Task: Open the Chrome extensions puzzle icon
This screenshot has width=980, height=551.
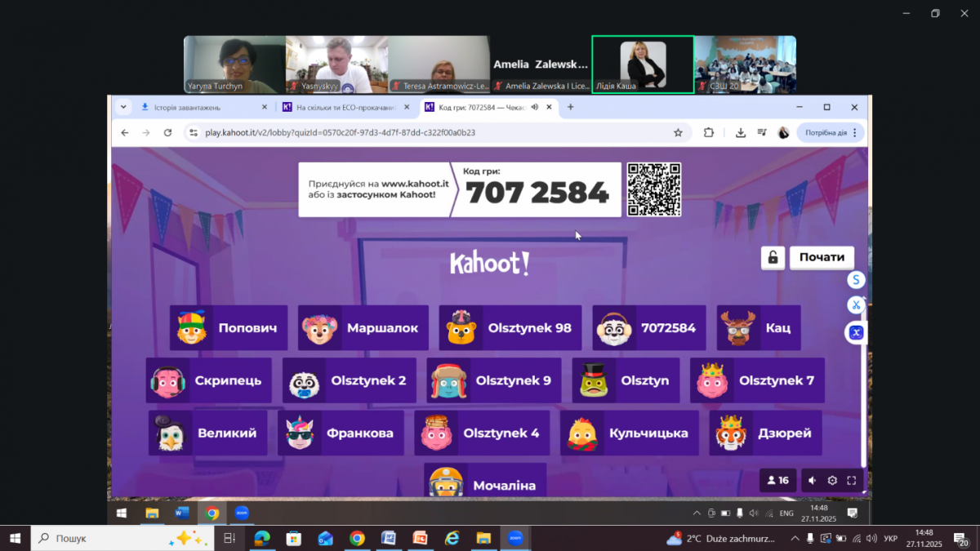Action: [x=708, y=133]
